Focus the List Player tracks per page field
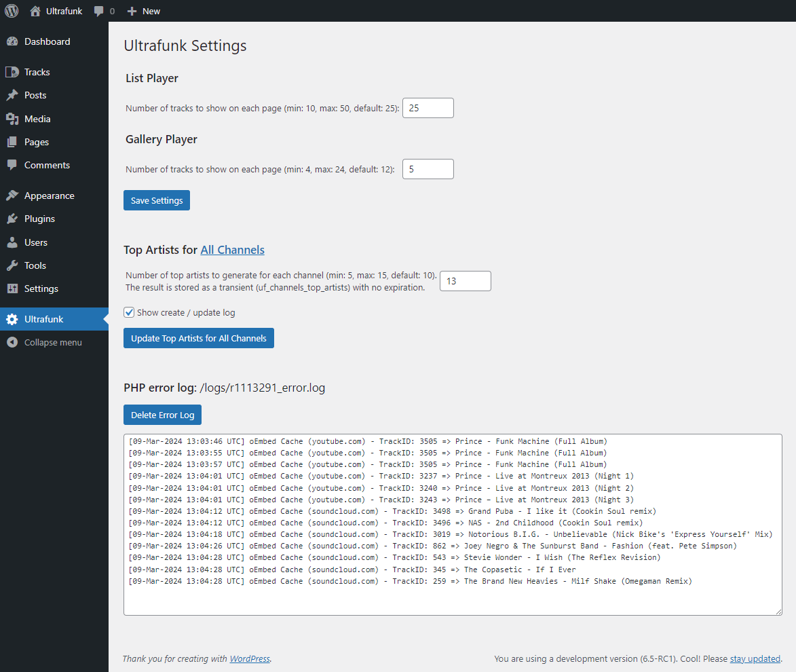 (x=428, y=108)
